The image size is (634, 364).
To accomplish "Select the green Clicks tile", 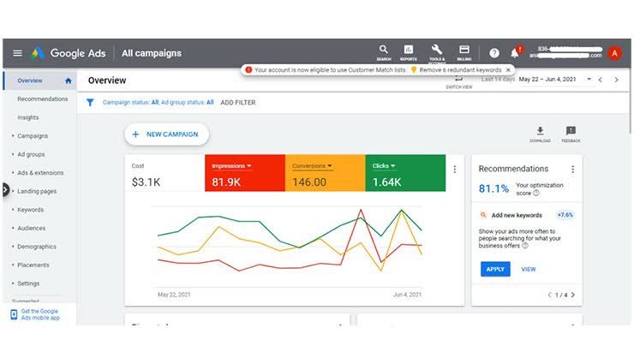I will pos(405,173).
